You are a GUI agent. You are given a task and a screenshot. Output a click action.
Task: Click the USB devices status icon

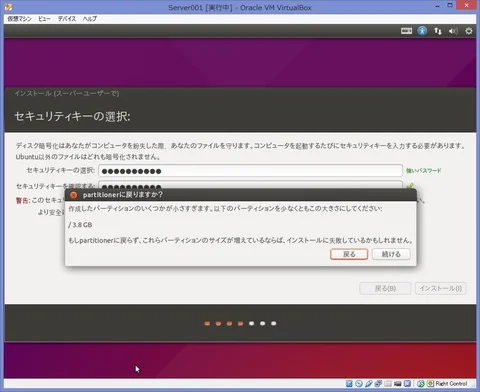(x=368, y=384)
